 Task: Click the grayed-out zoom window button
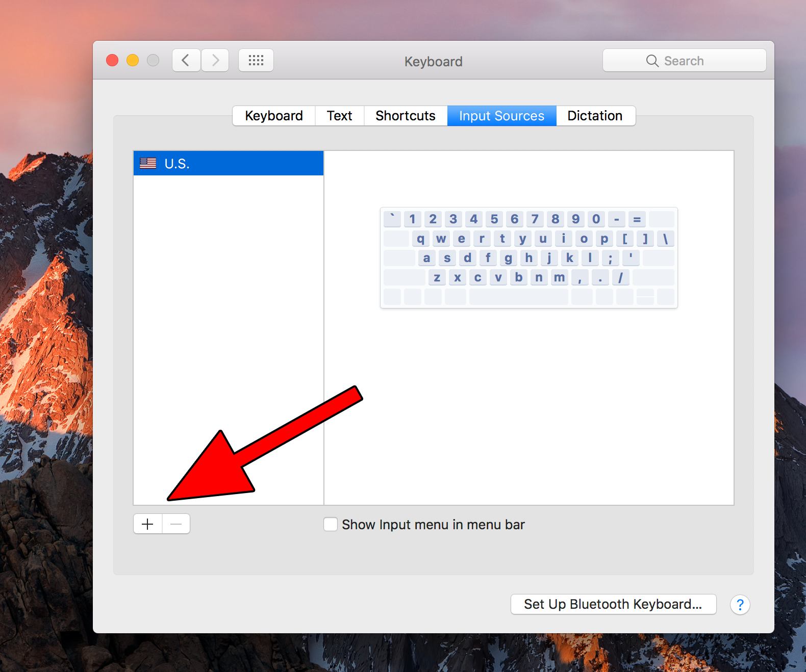(x=153, y=61)
